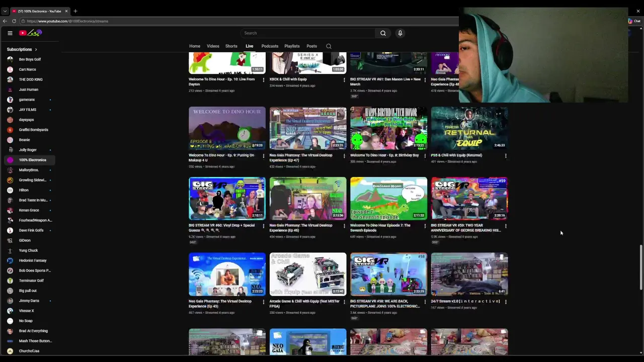Viewport: 644px width, 362px height.
Task: Open Graffiti Bombyards channel avatar
Action: point(10,130)
